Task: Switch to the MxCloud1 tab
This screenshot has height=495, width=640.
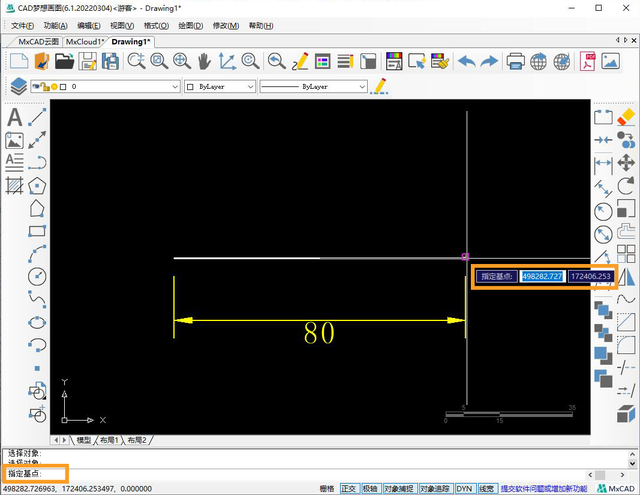Action: coord(84,42)
